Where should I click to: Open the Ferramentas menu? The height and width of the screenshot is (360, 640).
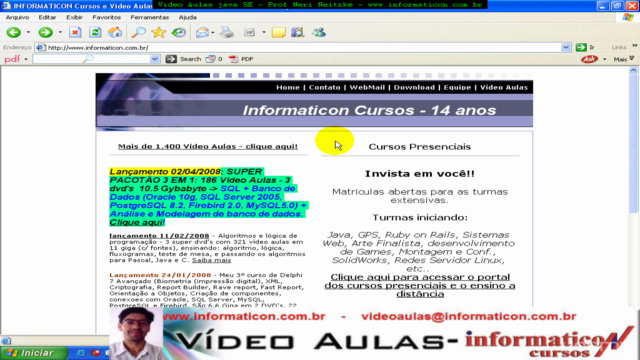(x=149, y=17)
